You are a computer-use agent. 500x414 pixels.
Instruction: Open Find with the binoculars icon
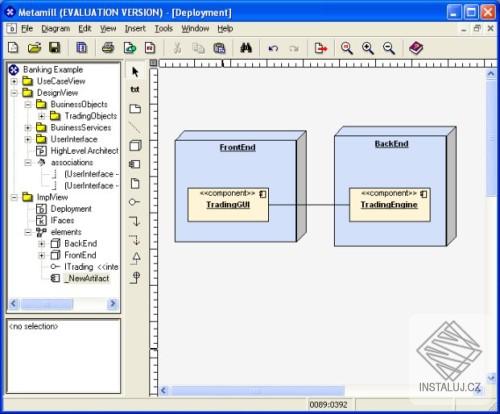tap(246, 48)
